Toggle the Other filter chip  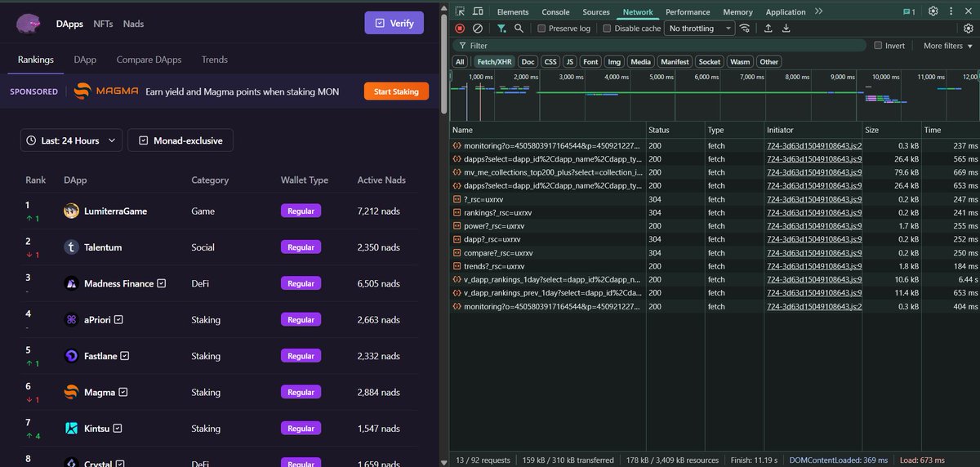click(768, 61)
